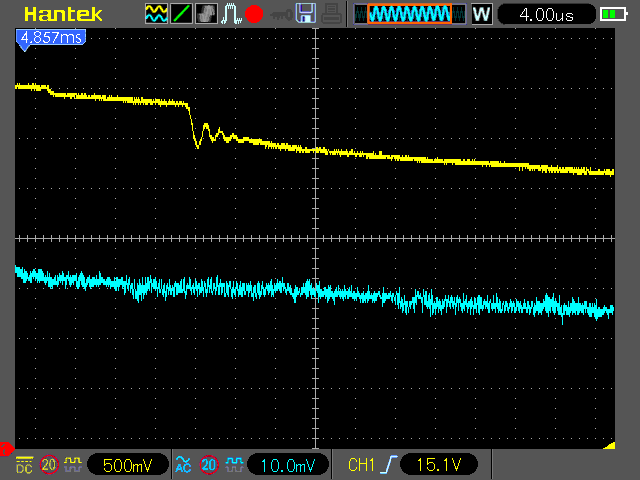640x480 pixels.
Task: Click the Hantek brand logo
Action: coord(63,14)
